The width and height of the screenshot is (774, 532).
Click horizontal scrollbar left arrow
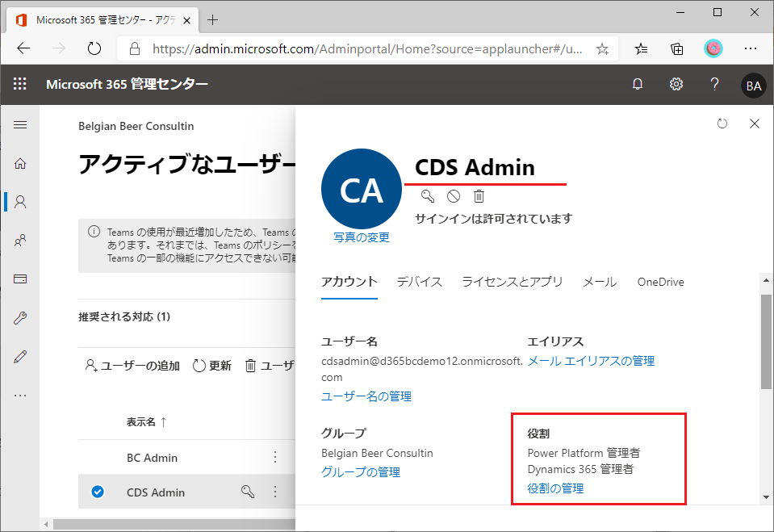click(x=46, y=525)
